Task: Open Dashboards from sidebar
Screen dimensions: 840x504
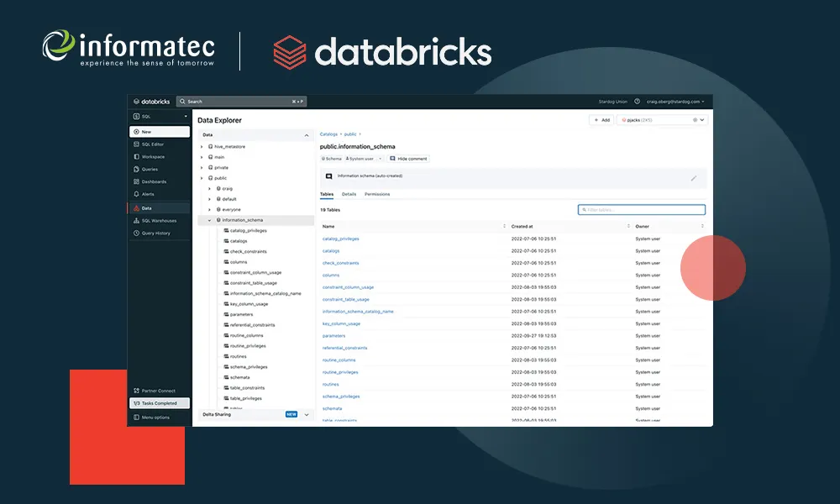Action: click(x=150, y=181)
